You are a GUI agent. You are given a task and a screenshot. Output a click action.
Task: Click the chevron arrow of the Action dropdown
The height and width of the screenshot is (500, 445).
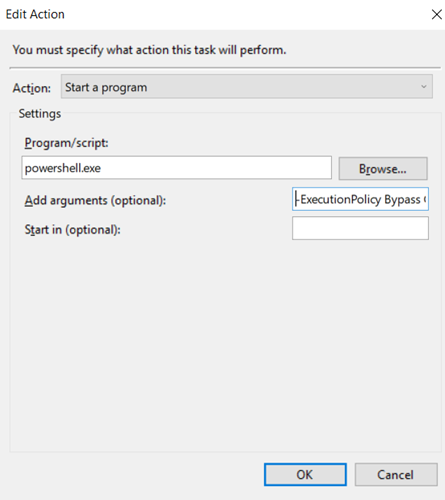[x=424, y=87]
